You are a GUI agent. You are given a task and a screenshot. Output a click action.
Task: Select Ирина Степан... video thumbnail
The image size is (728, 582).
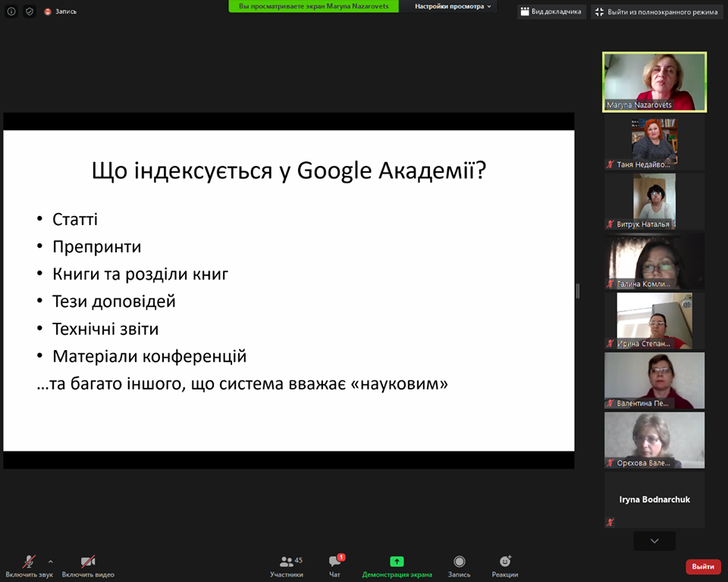(x=654, y=321)
